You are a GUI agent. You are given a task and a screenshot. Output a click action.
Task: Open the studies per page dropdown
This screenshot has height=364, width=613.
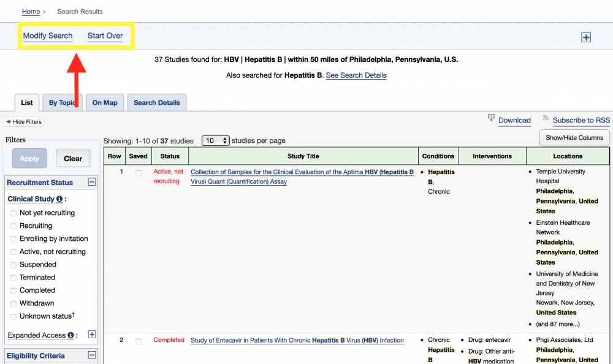point(215,140)
